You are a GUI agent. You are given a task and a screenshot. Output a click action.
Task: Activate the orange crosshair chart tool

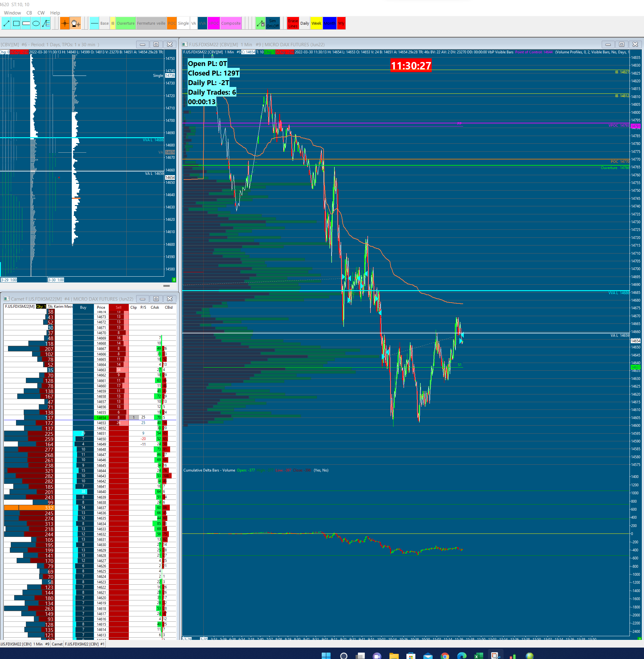click(x=65, y=23)
